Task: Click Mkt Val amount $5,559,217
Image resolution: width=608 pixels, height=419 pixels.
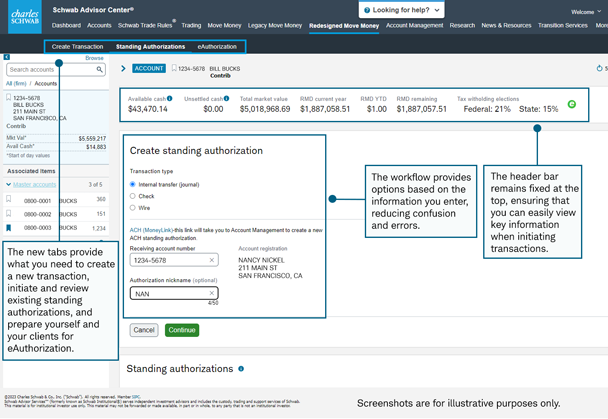Action: click(92, 138)
